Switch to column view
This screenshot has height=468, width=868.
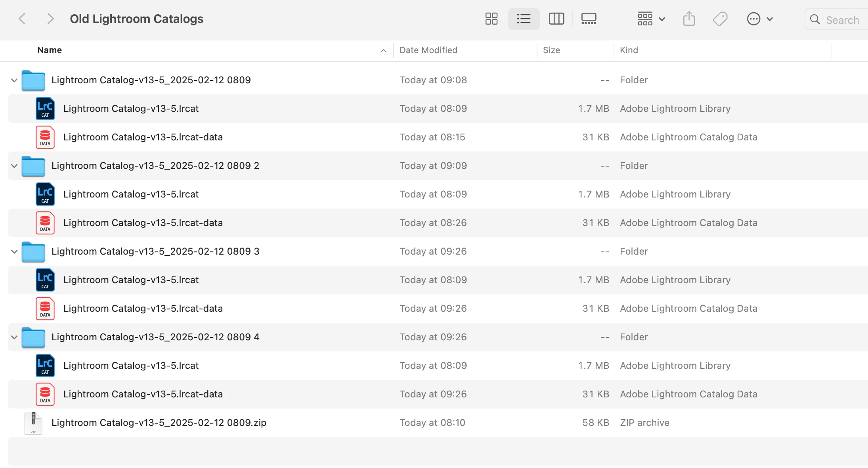point(556,19)
